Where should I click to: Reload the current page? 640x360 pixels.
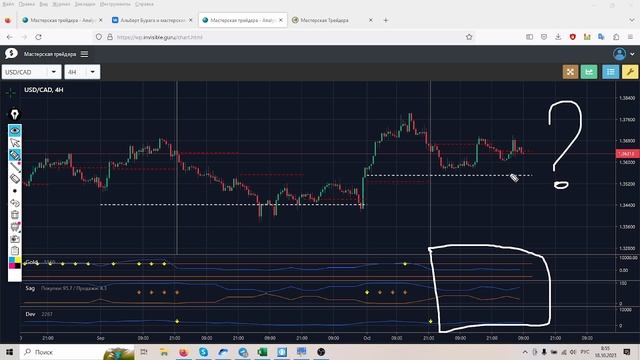point(38,37)
